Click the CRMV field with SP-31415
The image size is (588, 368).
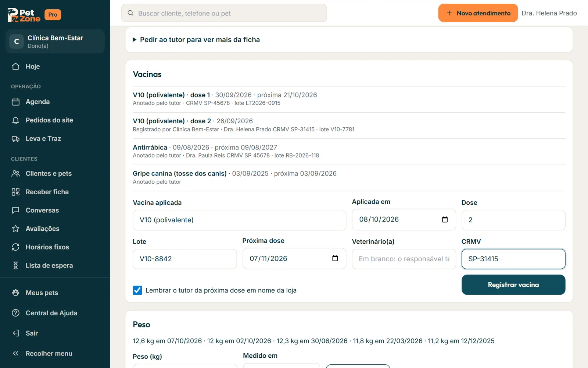(x=513, y=259)
